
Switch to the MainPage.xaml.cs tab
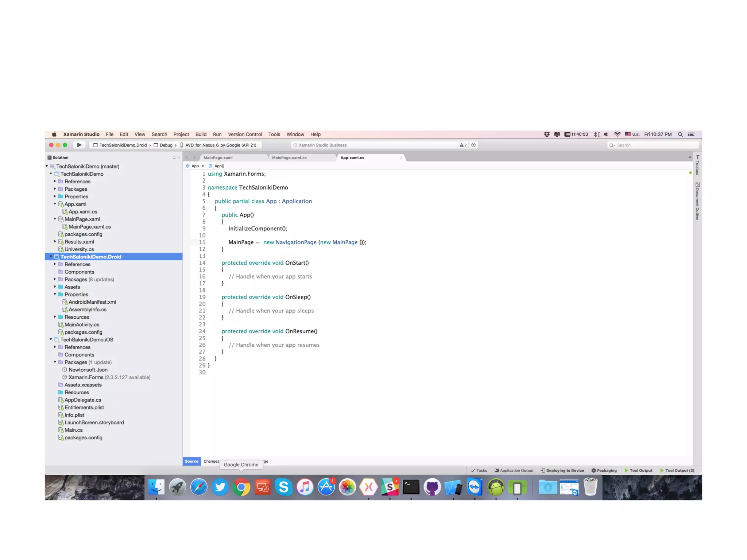click(289, 158)
